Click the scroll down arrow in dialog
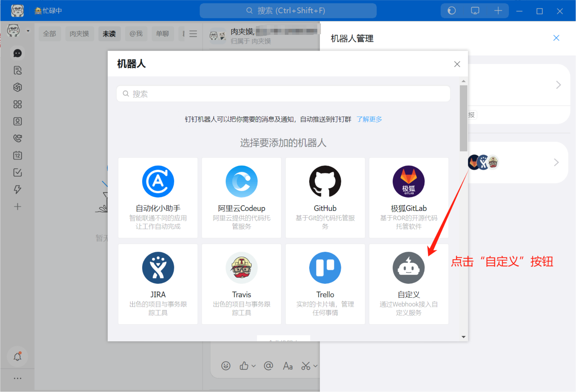The width and height of the screenshot is (576, 392). click(x=463, y=337)
